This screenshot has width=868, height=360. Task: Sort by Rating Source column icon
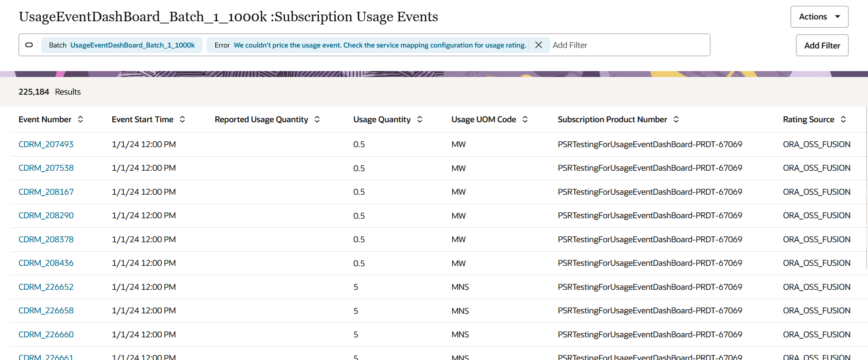pyautogui.click(x=843, y=119)
